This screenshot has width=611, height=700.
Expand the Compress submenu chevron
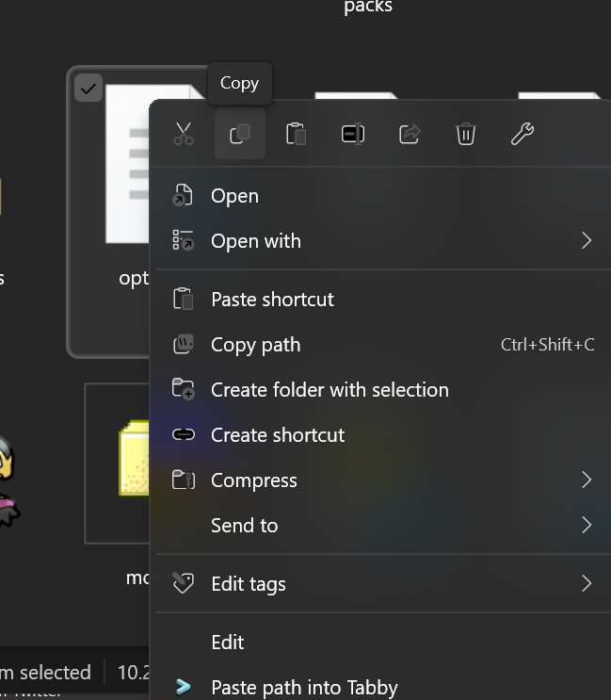586,480
